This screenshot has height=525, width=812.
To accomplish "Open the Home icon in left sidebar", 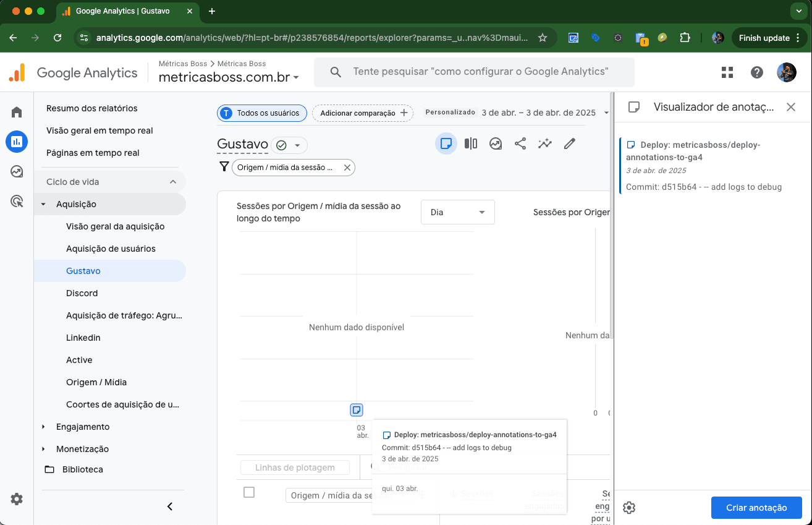I will [x=16, y=112].
